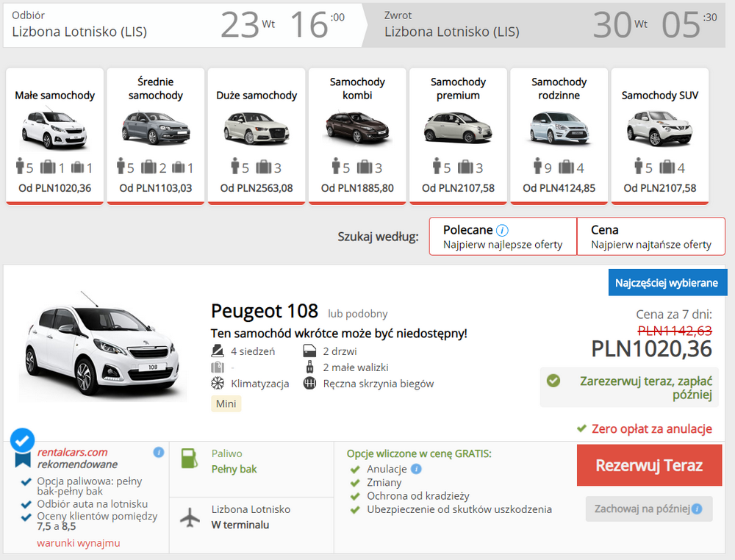Click the Mini car class tag
Viewport: 735px width, 560px height.
tap(226, 404)
